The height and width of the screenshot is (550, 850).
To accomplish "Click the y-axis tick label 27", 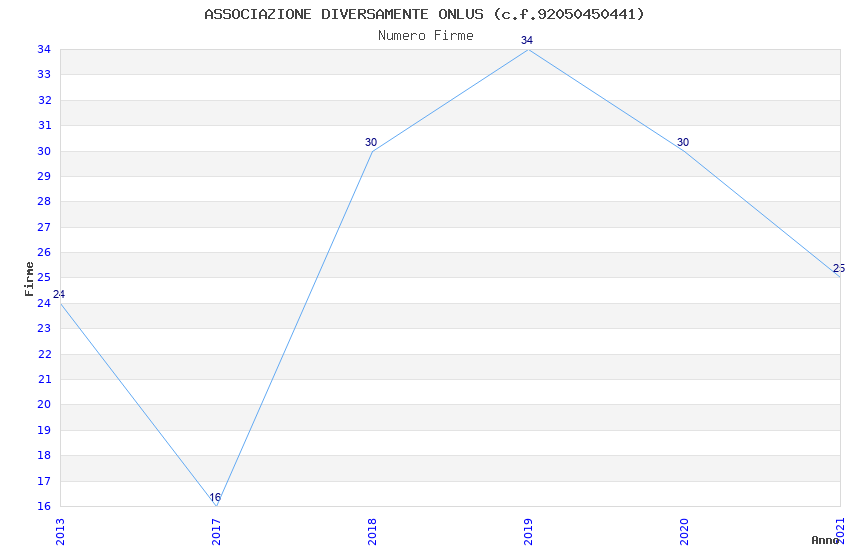I will tap(44, 227).
